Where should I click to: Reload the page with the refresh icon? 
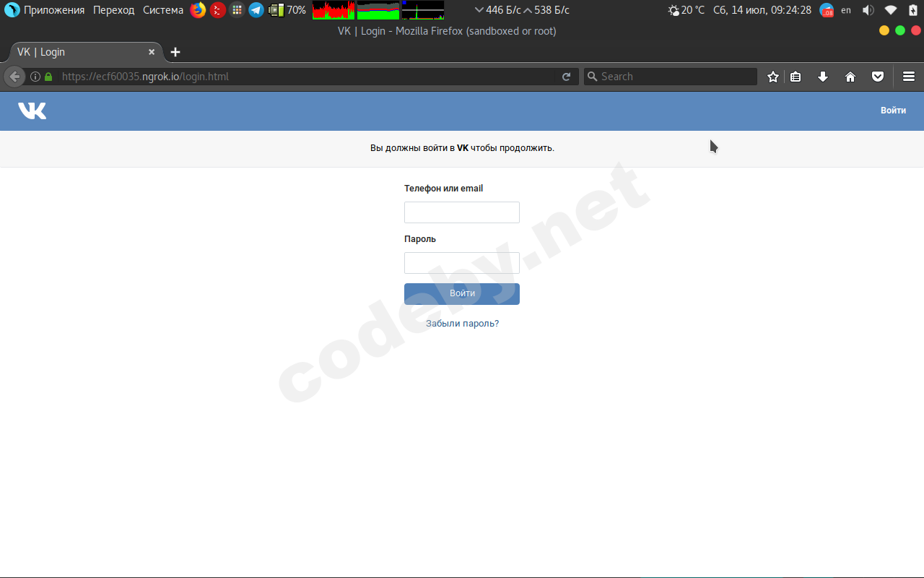pos(567,77)
